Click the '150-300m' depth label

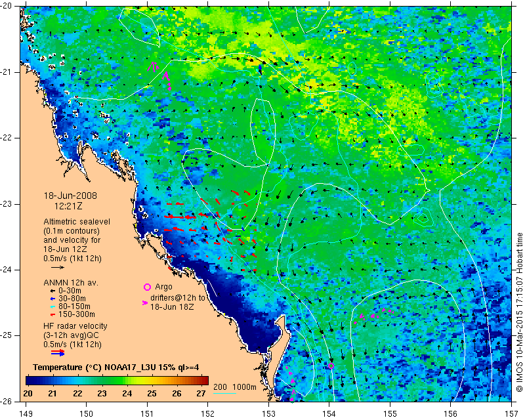click(77, 314)
